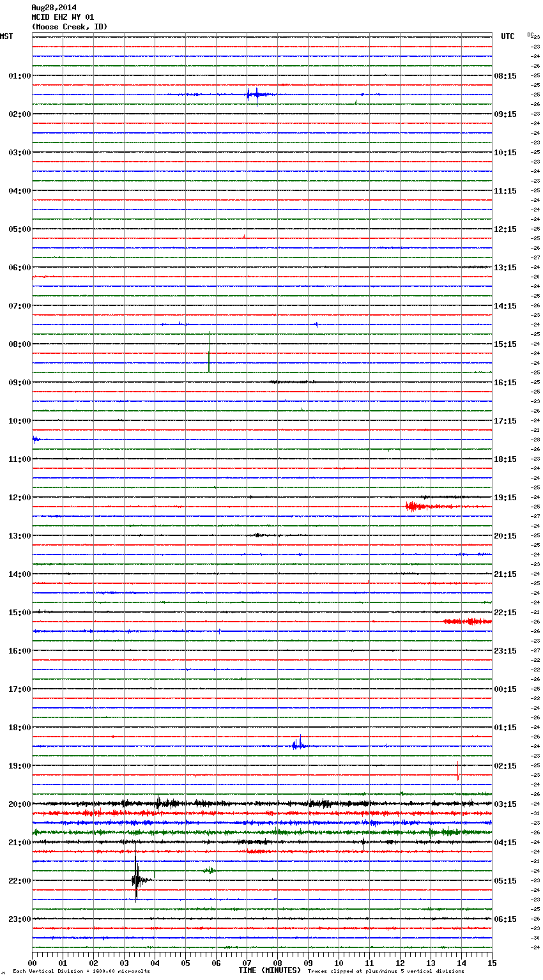Click minute 15 tick label on bottom axis

coord(491,963)
